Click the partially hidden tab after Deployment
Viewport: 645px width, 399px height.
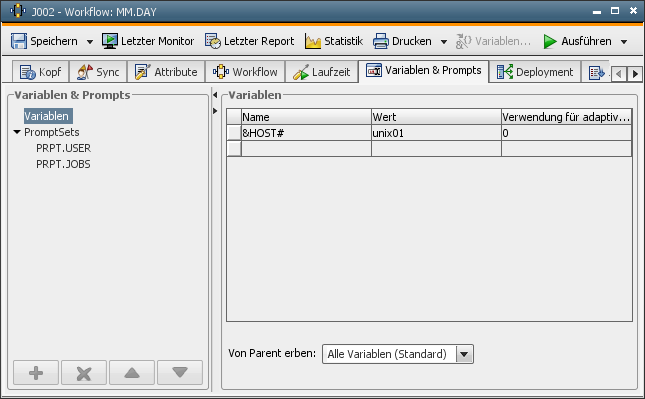tap(596, 73)
